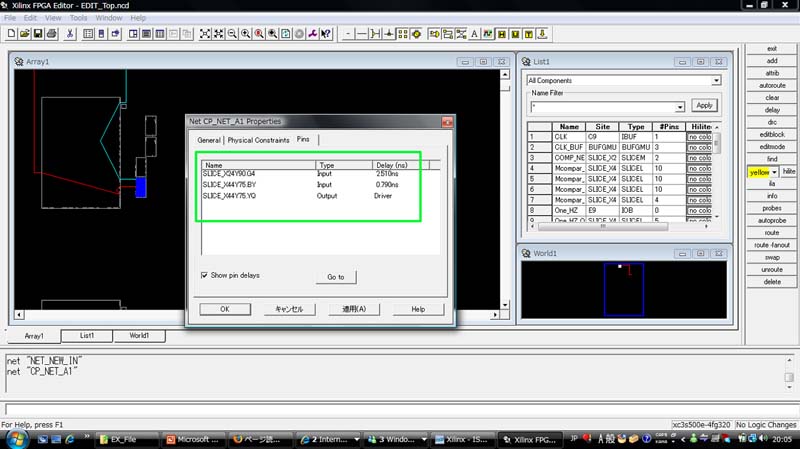Click the Windows Start orb
Image resolution: width=800 pixels, height=449 pixels.
(x=16, y=438)
